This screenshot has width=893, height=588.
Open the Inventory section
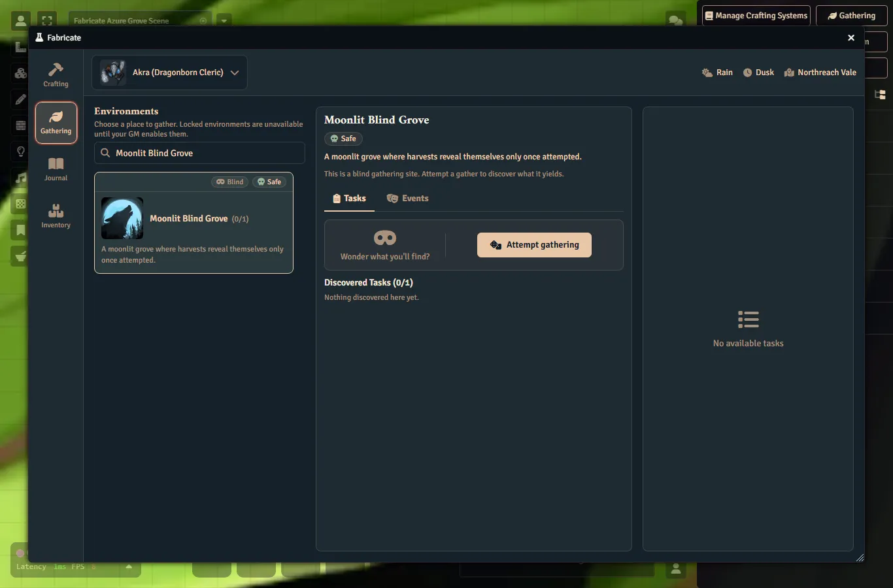point(56,216)
